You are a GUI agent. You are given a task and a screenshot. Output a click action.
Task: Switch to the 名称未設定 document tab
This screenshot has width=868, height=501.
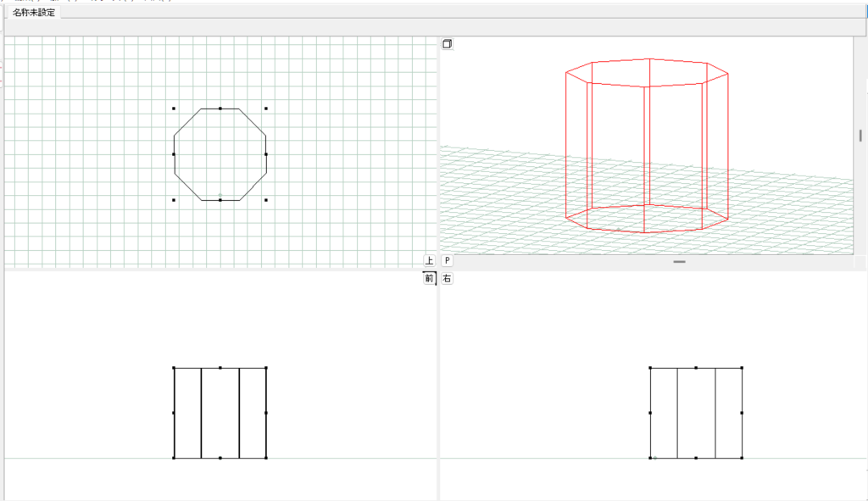(x=35, y=13)
